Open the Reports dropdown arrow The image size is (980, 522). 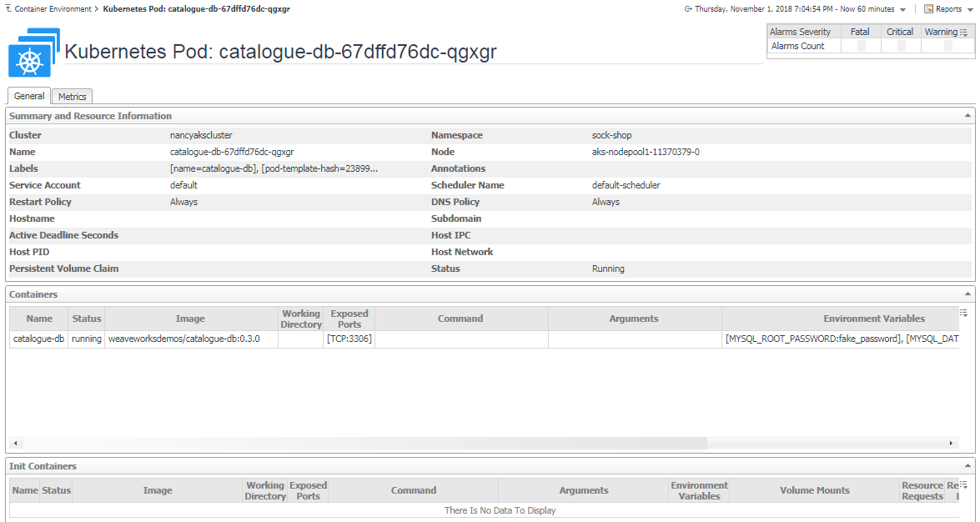coord(970,9)
